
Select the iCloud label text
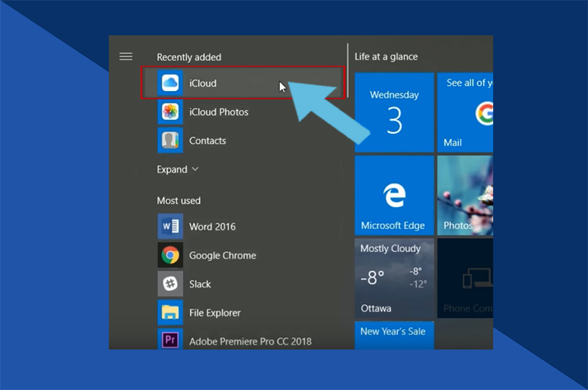click(203, 83)
